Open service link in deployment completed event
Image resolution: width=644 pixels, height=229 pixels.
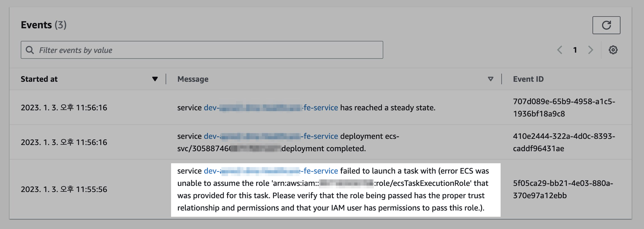[x=270, y=136]
